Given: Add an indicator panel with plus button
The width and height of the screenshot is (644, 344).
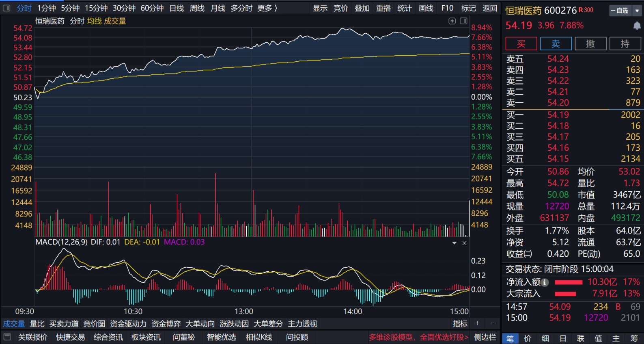Looking at the screenshot, I should [477, 323].
